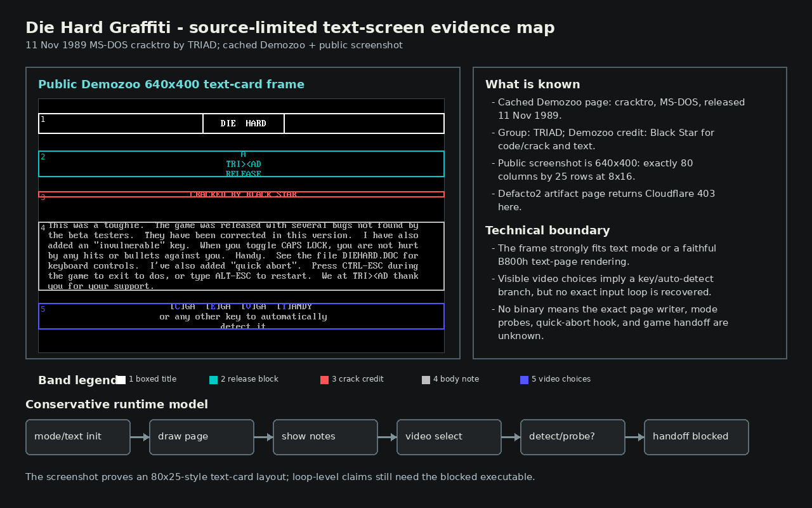Click the 'Group: TRIAD' bullet
This screenshot has height=508, width=812.
[x=603, y=139]
